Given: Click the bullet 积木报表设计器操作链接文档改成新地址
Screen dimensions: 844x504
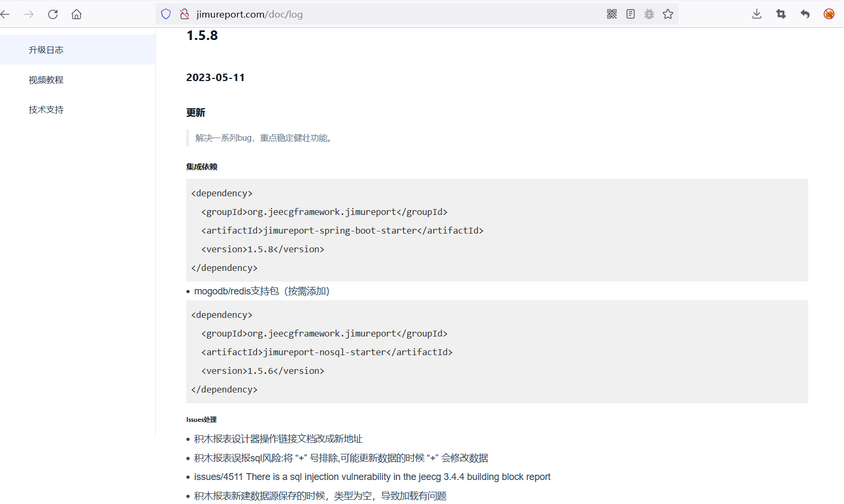Looking at the screenshot, I should click(x=278, y=439).
